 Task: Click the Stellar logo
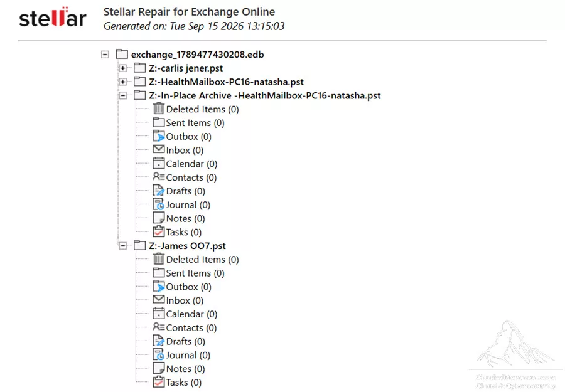pos(53,17)
